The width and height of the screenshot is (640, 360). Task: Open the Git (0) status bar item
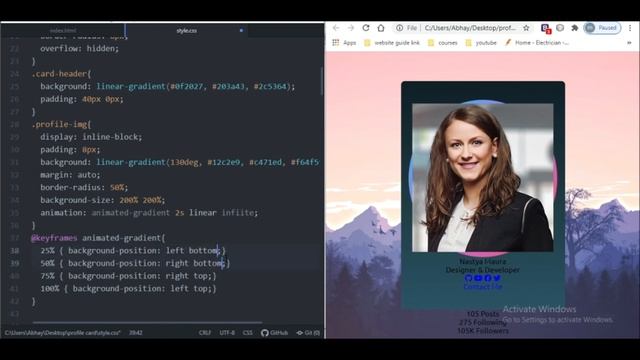click(x=308, y=333)
